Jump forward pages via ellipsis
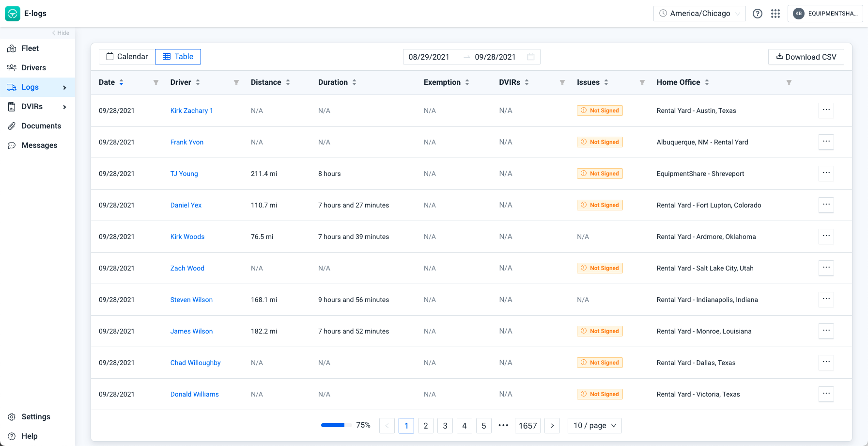 pyautogui.click(x=503, y=426)
